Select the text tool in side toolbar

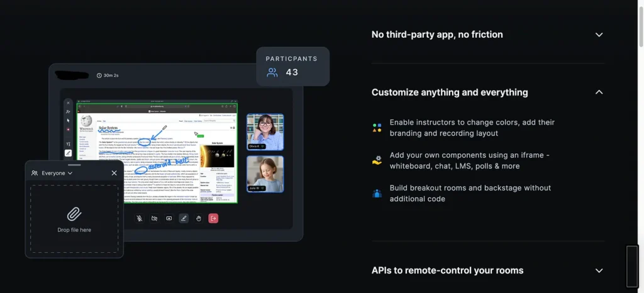(x=69, y=144)
